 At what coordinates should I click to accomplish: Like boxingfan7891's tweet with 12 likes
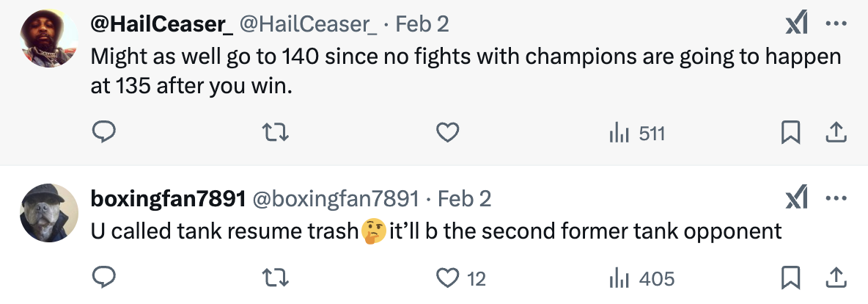(447, 278)
